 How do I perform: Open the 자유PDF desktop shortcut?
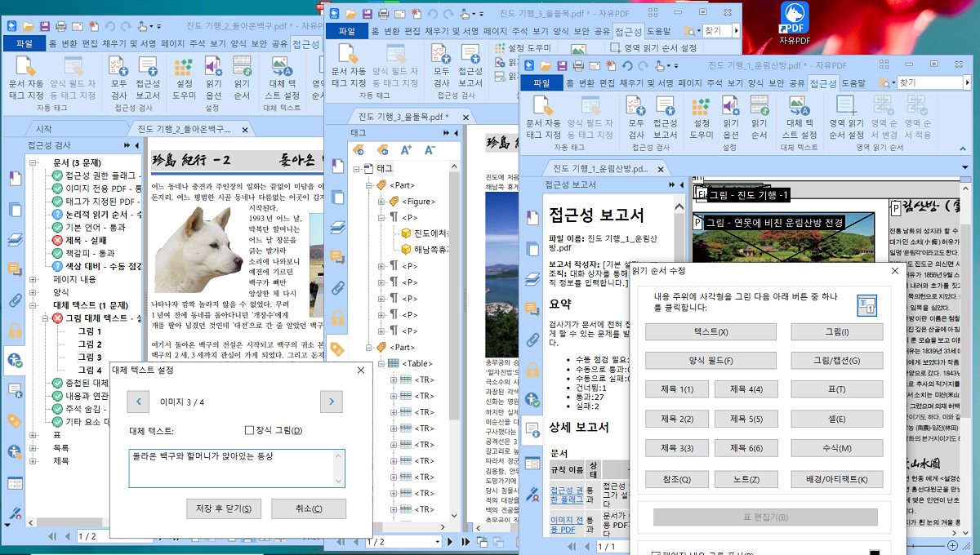coord(795,22)
